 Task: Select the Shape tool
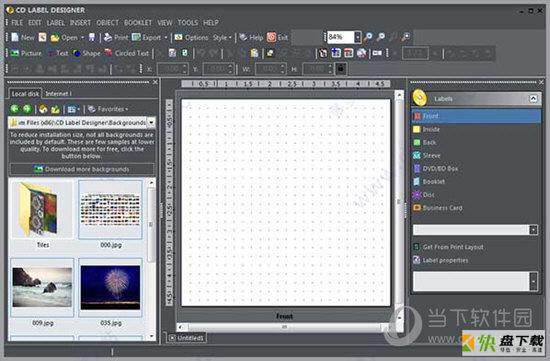point(87,53)
